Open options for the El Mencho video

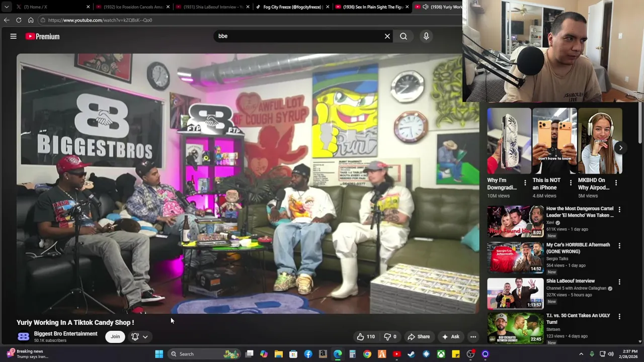click(619, 209)
